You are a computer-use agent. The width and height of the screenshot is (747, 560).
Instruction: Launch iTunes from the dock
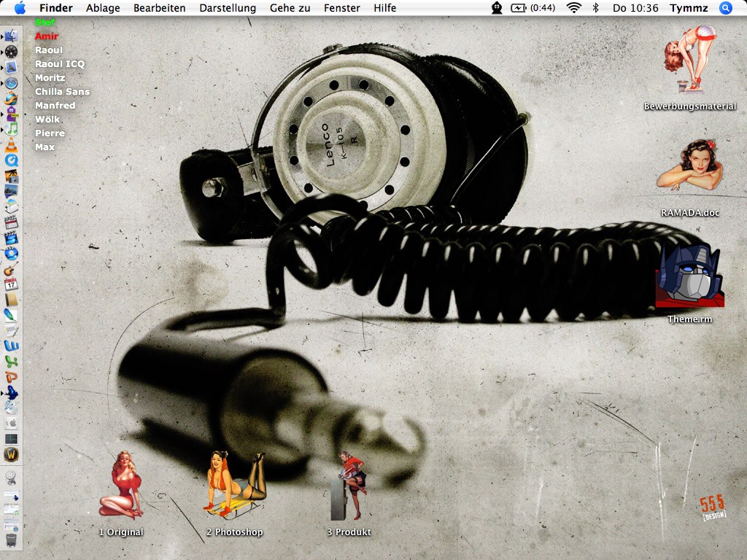click(11, 129)
